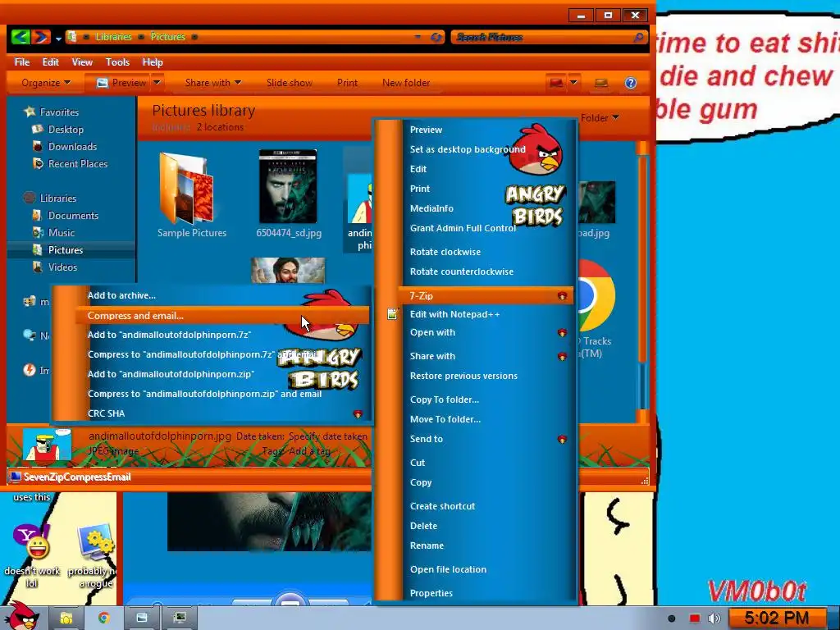
Task: Click the Yahoo Messenger desktop icon
Action: 31,541
